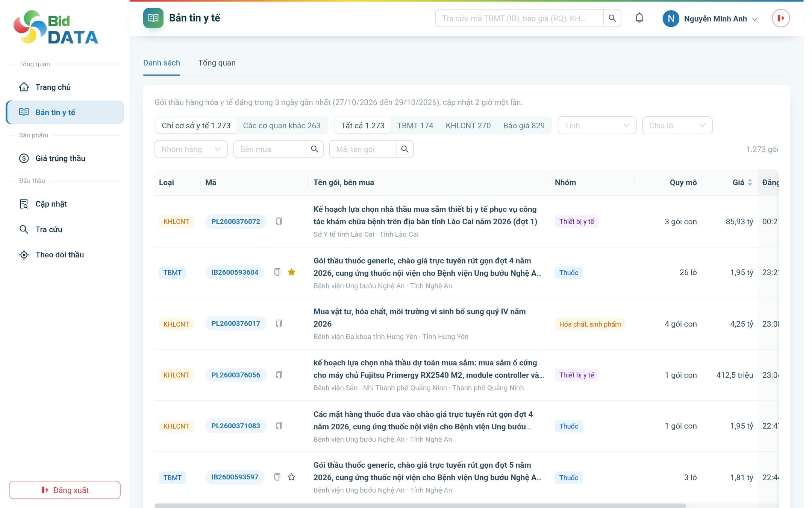Open Cập nhật in sidebar
This screenshot has height=508, width=812.
65,204
